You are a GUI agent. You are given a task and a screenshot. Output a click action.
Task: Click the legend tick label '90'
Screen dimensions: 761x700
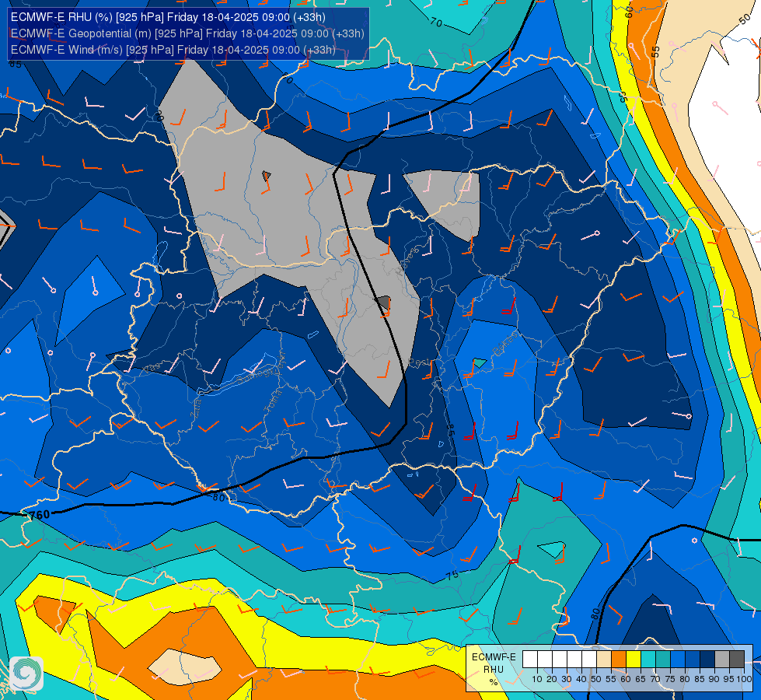[715, 679]
